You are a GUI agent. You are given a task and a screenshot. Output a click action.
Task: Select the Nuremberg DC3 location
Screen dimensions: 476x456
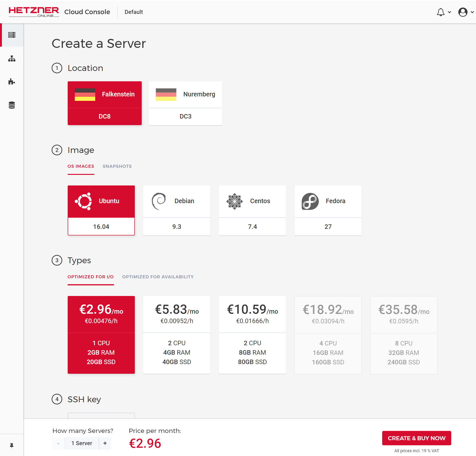[x=185, y=103]
